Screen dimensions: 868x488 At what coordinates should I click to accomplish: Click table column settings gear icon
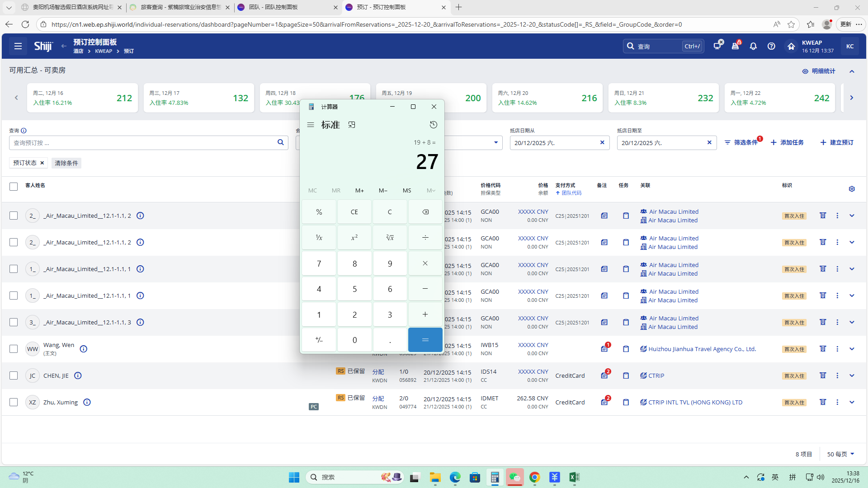tap(852, 189)
